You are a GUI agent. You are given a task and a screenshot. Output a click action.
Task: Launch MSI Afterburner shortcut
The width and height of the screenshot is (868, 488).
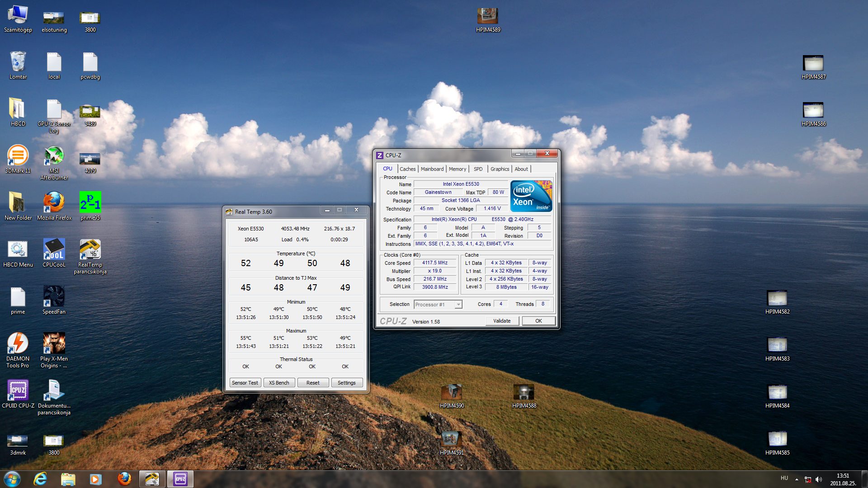coord(54,163)
